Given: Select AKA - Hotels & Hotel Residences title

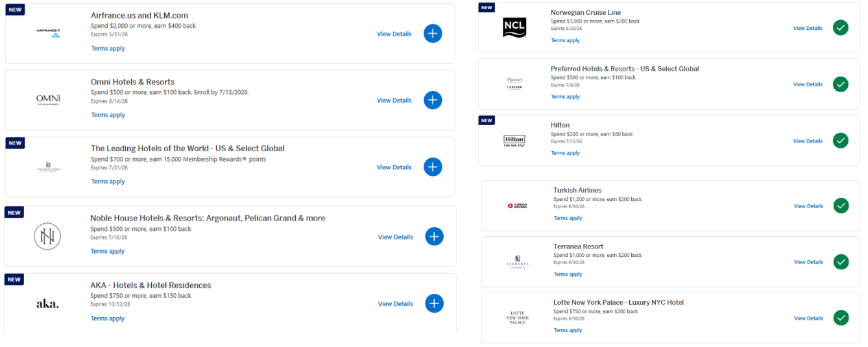Looking at the screenshot, I should coord(151,285).
